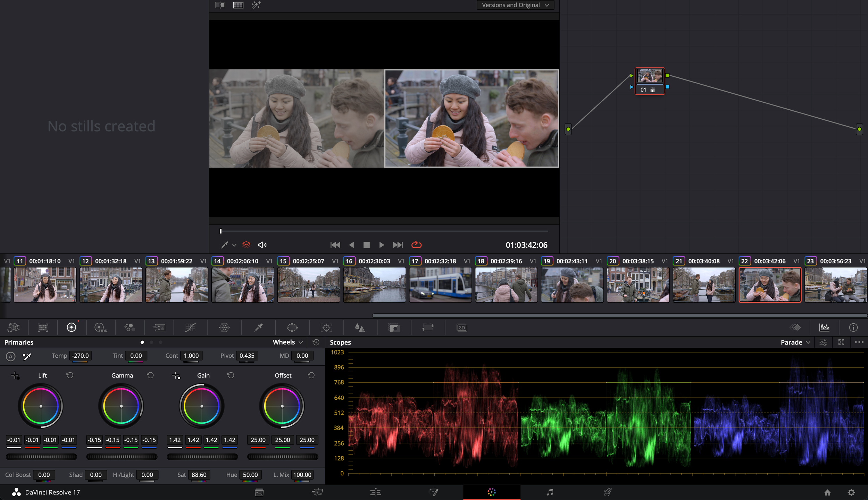Mute audio with the speaker icon
868x500 pixels.
[x=262, y=245]
